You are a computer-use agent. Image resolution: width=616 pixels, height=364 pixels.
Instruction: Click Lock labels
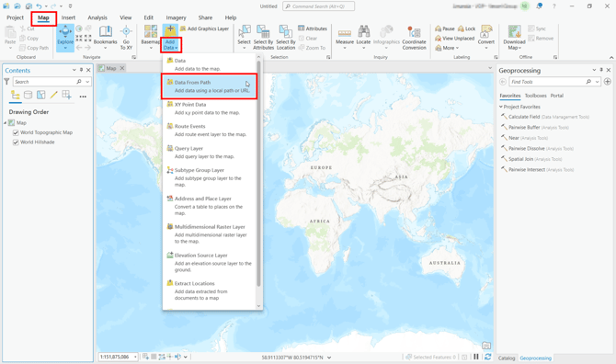coord(467,28)
